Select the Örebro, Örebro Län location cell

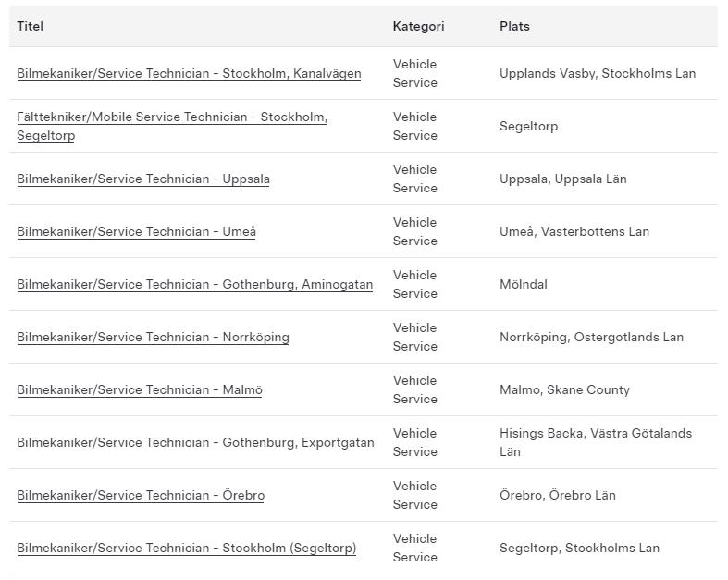point(557,496)
